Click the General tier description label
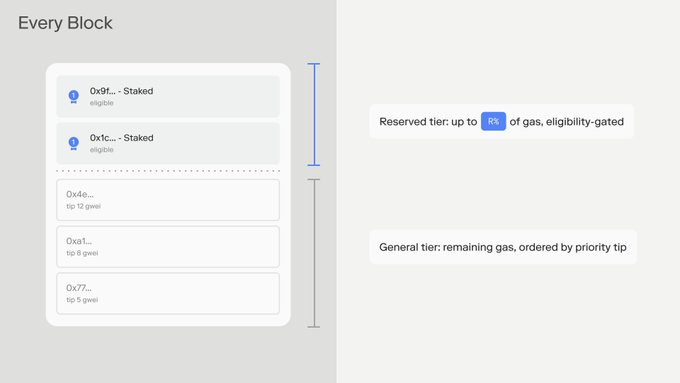680x383 pixels. coord(503,247)
